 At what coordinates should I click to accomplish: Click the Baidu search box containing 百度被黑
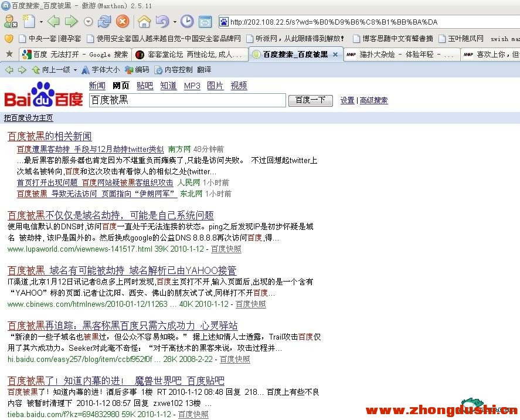188,100
